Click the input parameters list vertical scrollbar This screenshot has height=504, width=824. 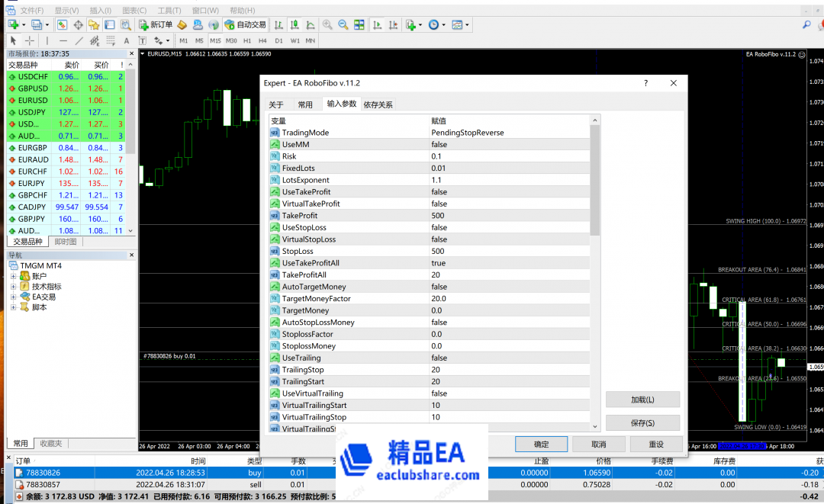595,267
